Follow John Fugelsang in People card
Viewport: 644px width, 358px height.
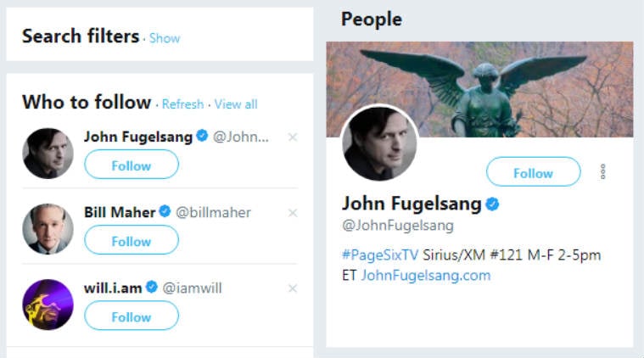(x=533, y=172)
